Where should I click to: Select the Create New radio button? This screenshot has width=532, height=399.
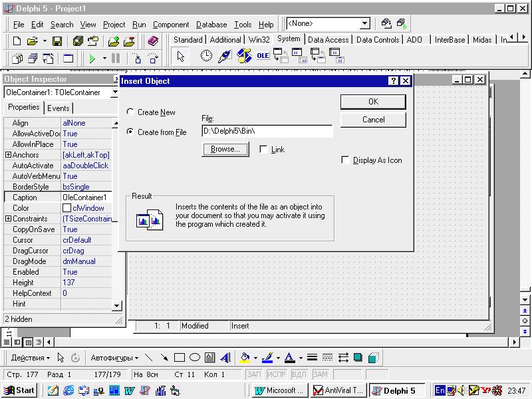click(130, 112)
